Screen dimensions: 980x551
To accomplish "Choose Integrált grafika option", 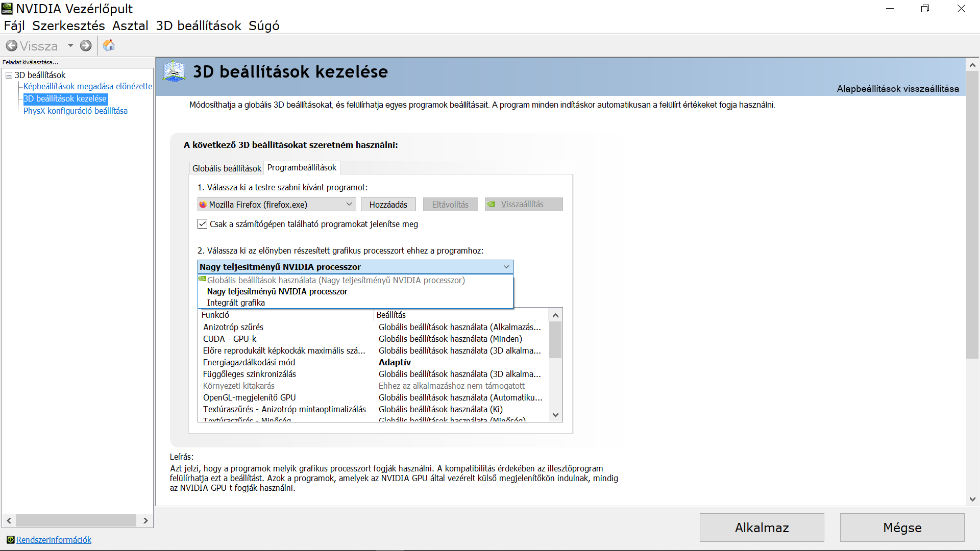I will tap(355, 303).
